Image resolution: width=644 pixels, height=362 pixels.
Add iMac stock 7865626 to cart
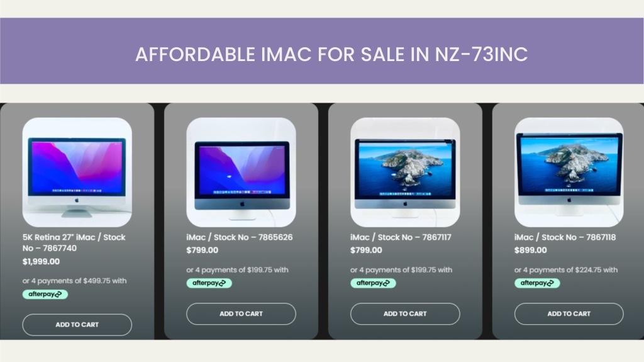click(241, 314)
